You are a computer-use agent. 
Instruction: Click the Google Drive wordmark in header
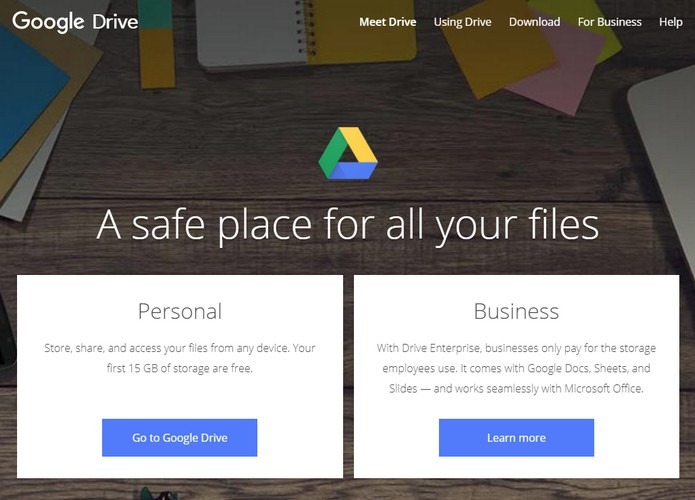click(75, 22)
